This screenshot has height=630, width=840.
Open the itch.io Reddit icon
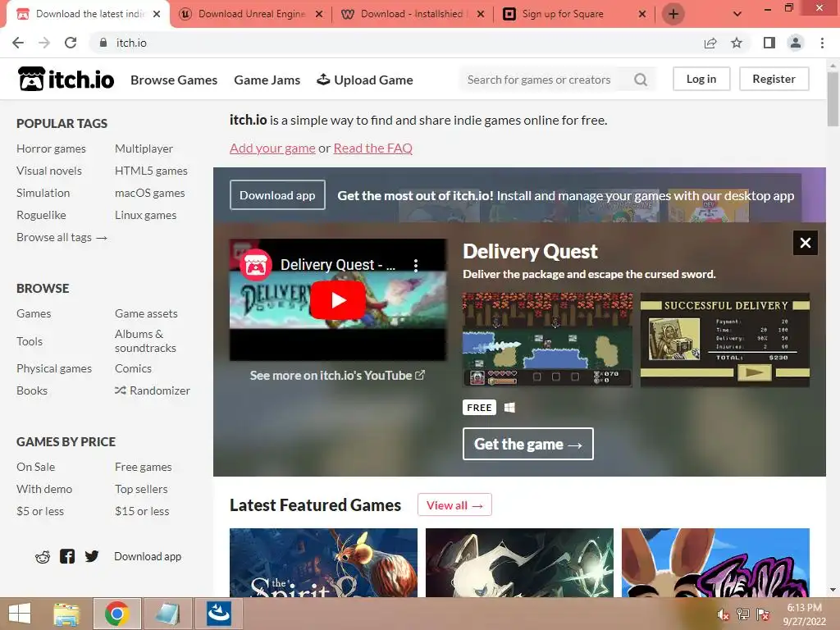tap(43, 557)
